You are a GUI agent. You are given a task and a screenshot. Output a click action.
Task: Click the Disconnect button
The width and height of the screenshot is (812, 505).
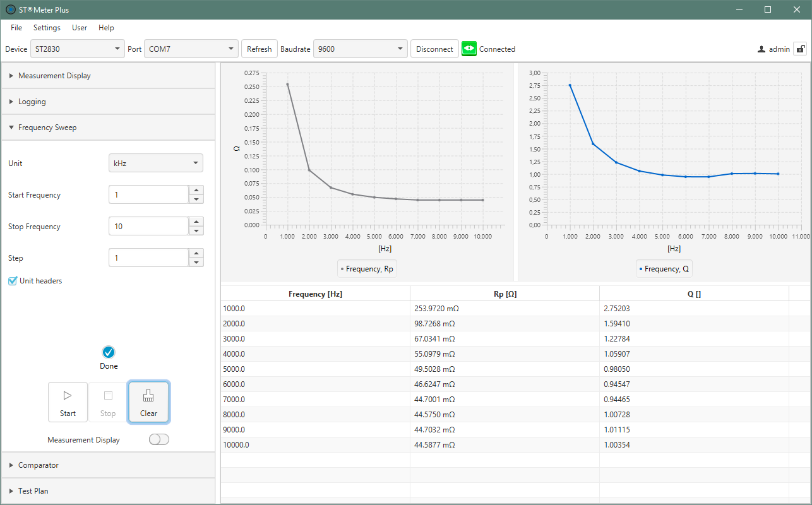[x=434, y=49]
